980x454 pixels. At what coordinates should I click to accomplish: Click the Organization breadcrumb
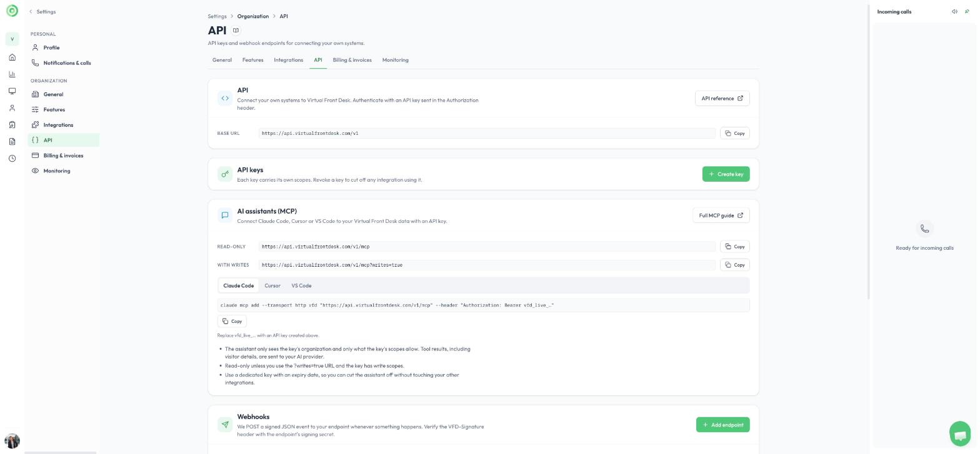(x=252, y=16)
